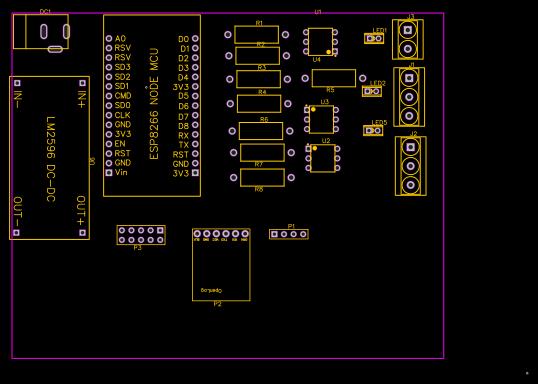This screenshot has height=384, width=538.
Task: Click the LM2596 DC-DC module footprint
Action: pyautogui.click(x=49, y=158)
